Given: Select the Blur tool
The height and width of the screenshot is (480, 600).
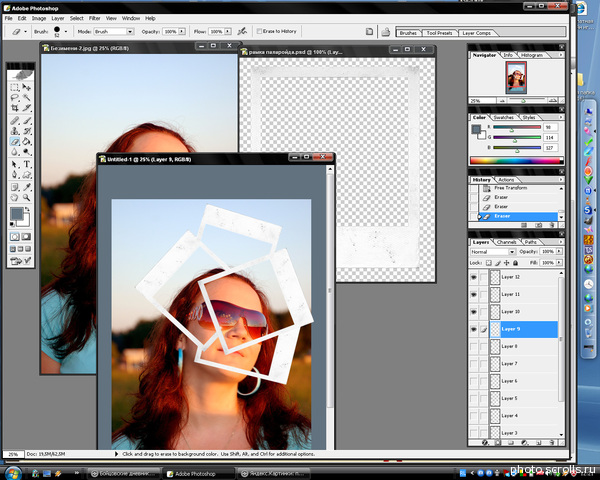Looking at the screenshot, I should (15, 152).
